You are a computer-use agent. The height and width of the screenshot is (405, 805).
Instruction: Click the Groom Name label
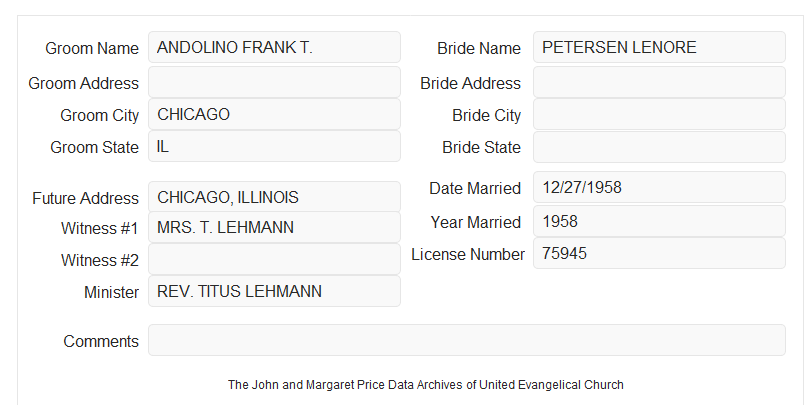[92, 48]
